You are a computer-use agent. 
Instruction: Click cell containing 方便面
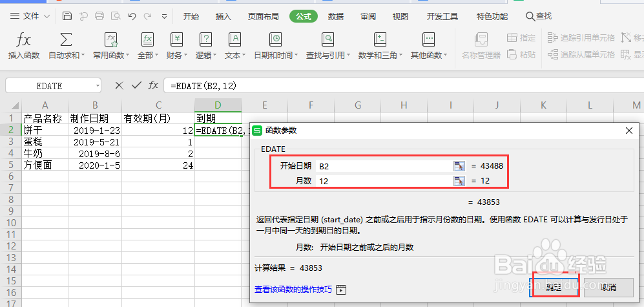45,165
